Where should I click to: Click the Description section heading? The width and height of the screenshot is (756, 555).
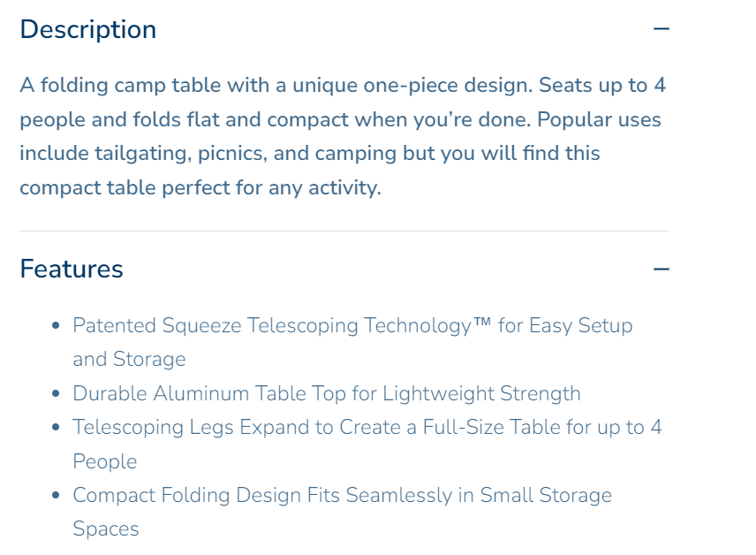point(87,29)
